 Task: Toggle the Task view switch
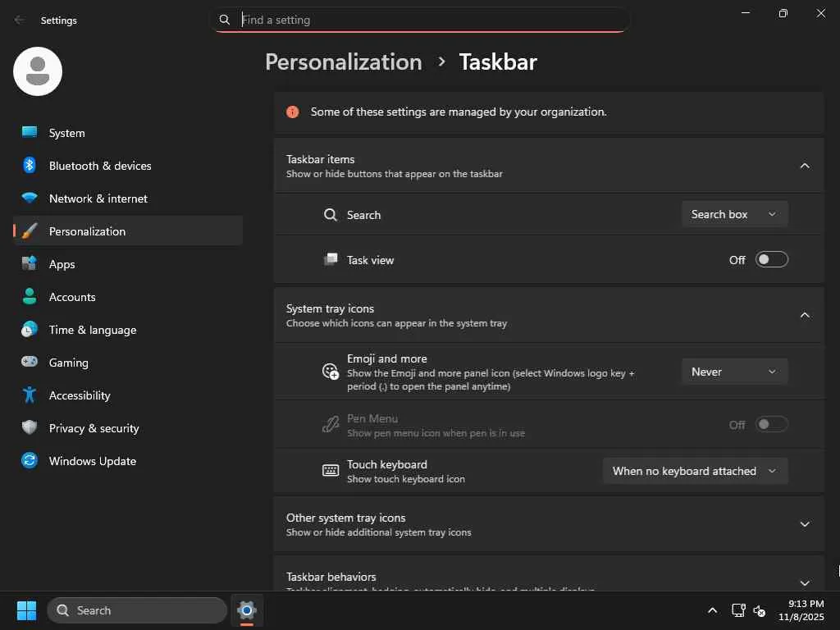click(771, 260)
